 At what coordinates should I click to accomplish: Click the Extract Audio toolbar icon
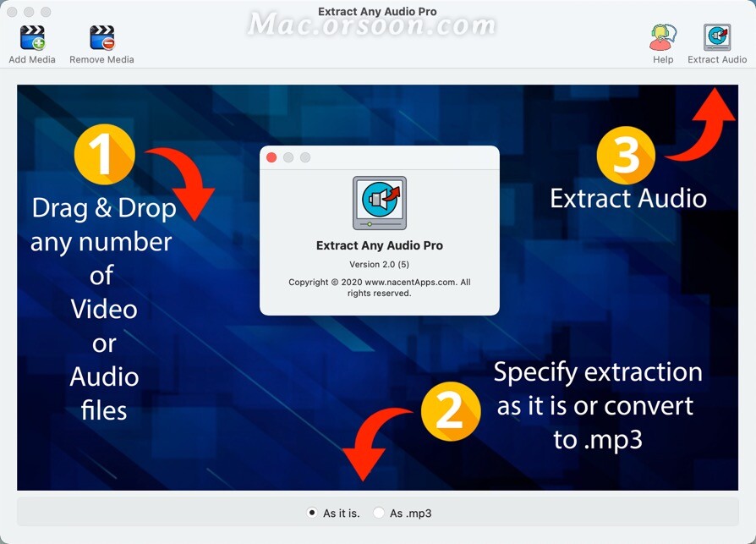point(717,37)
